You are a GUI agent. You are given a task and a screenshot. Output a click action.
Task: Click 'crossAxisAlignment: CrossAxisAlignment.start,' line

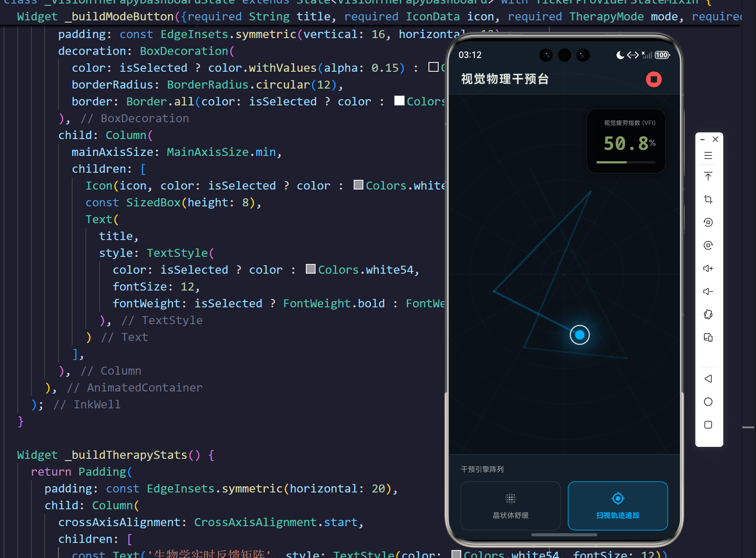[x=211, y=522]
